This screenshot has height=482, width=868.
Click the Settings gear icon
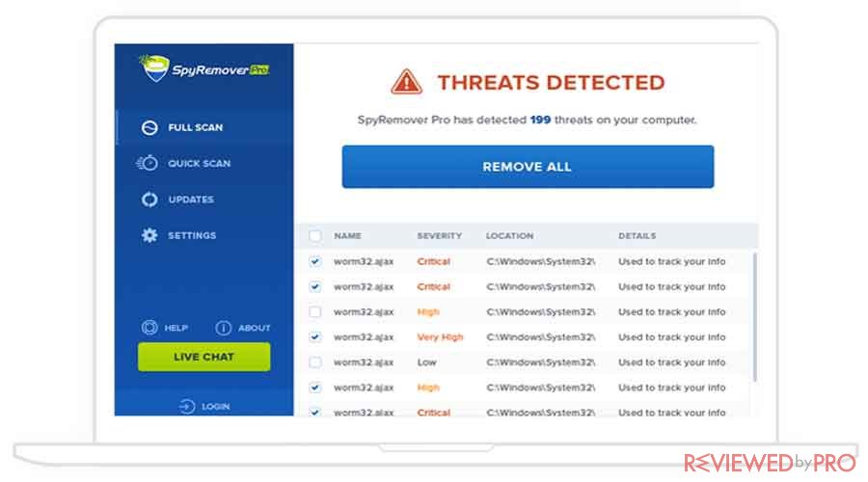(149, 235)
